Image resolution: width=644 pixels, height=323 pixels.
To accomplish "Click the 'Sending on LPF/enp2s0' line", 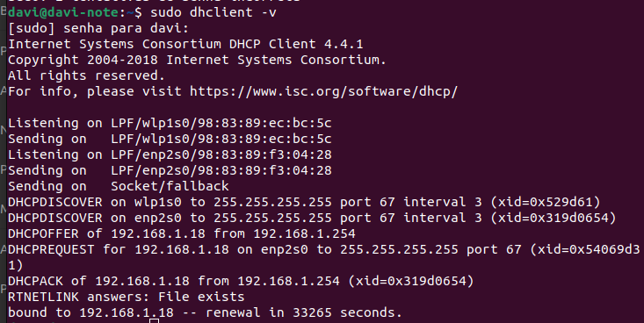I will point(170,170).
